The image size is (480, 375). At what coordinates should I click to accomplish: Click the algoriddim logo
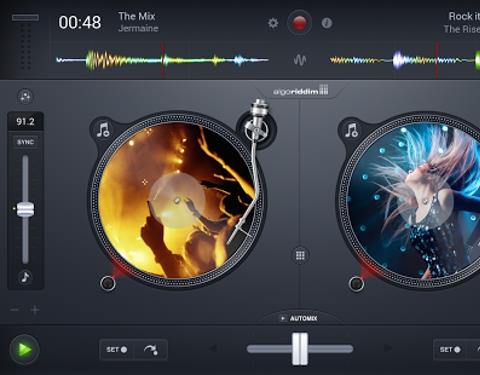pyautogui.click(x=301, y=90)
